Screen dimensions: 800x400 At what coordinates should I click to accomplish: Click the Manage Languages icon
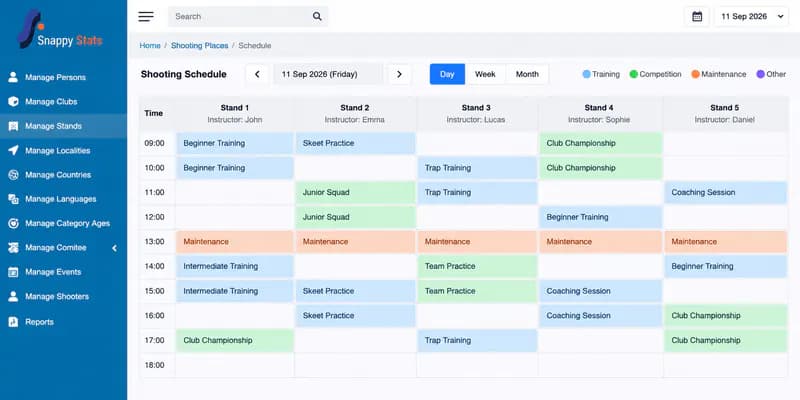coord(13,199)
